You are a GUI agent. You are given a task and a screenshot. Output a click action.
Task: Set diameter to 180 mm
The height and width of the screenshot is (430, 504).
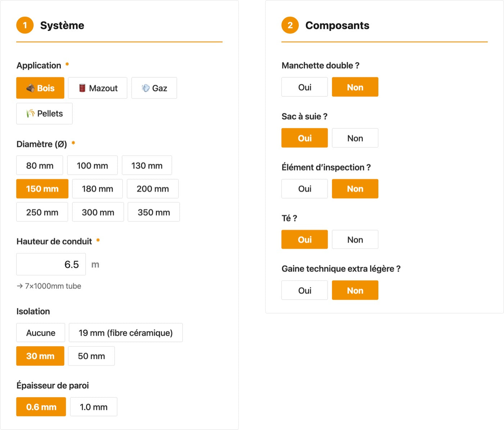click(x=97, y=189)
